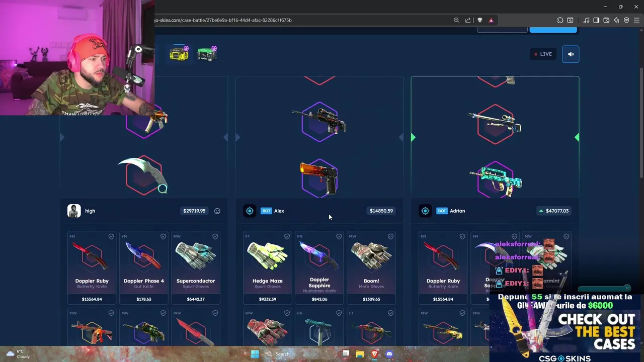Viewport: 644px width, 362px height.
Task: Click the blue button at top of page
Action: coord(553,30)
